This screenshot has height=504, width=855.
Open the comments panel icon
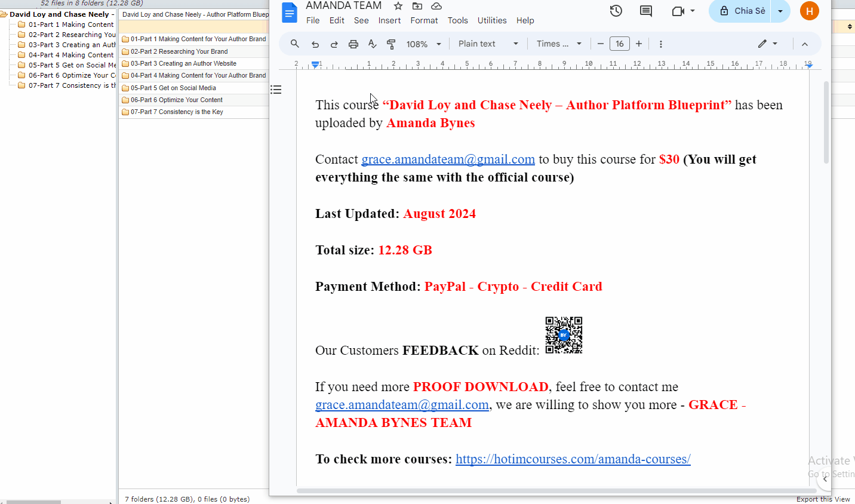tap(646, 11)
